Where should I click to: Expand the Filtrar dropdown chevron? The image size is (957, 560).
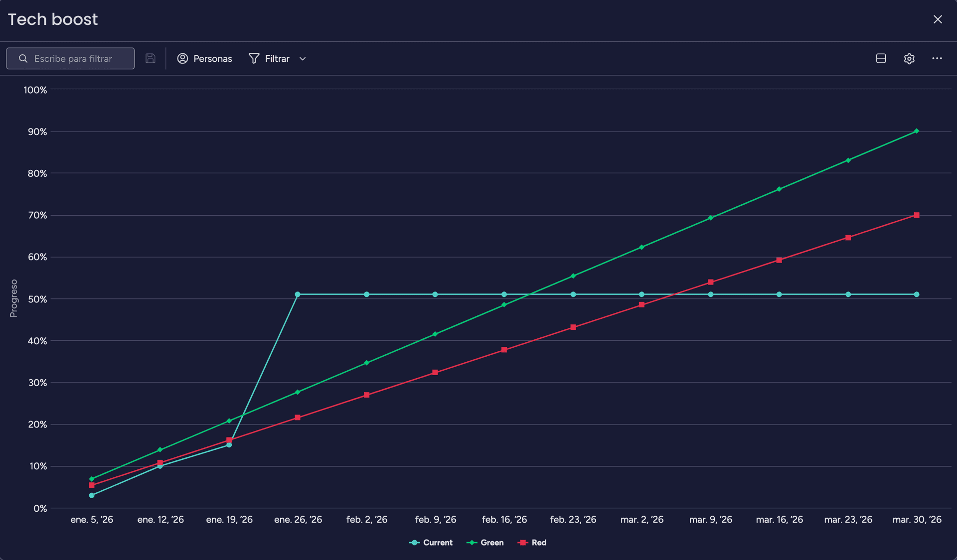click(303, 59)
